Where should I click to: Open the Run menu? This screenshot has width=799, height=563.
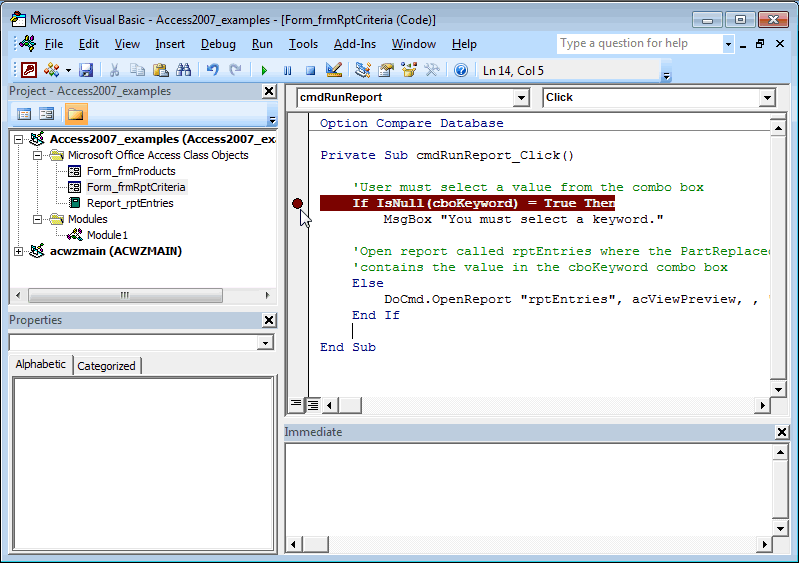(262, 44)
